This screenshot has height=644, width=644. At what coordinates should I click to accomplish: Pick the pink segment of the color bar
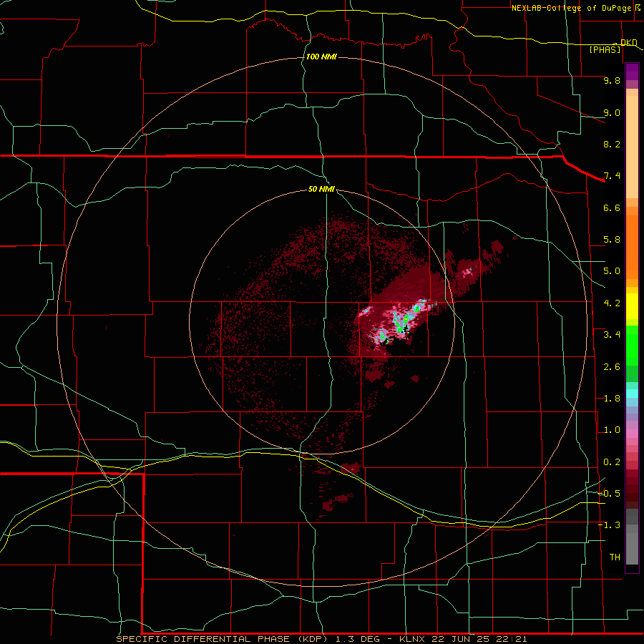pos(632,434)
